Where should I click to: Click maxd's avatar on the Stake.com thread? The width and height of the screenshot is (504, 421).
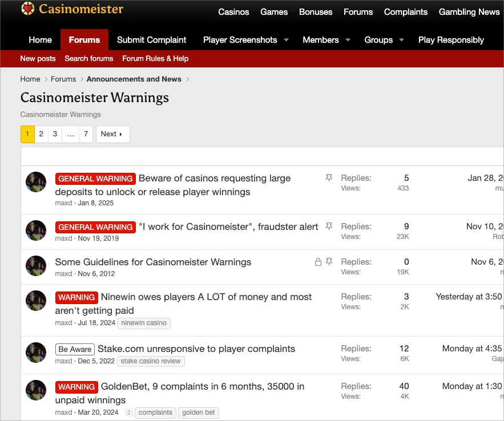point(36,353)
